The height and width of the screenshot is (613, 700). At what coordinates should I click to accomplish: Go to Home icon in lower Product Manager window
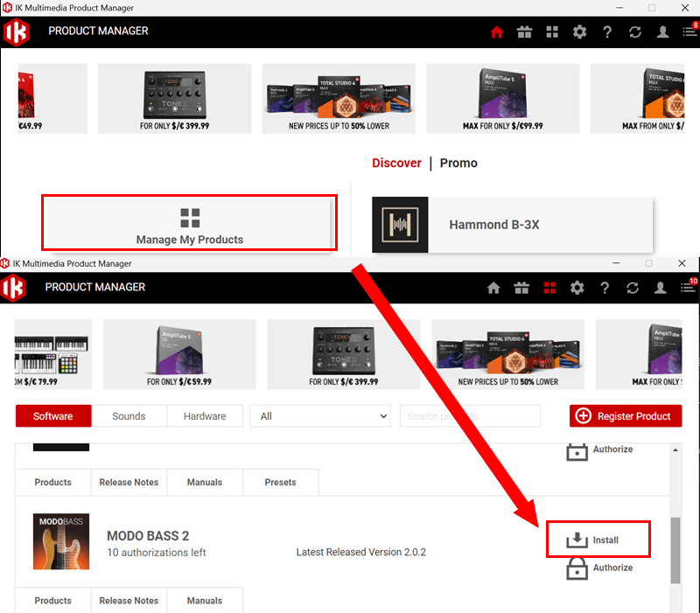493,288
